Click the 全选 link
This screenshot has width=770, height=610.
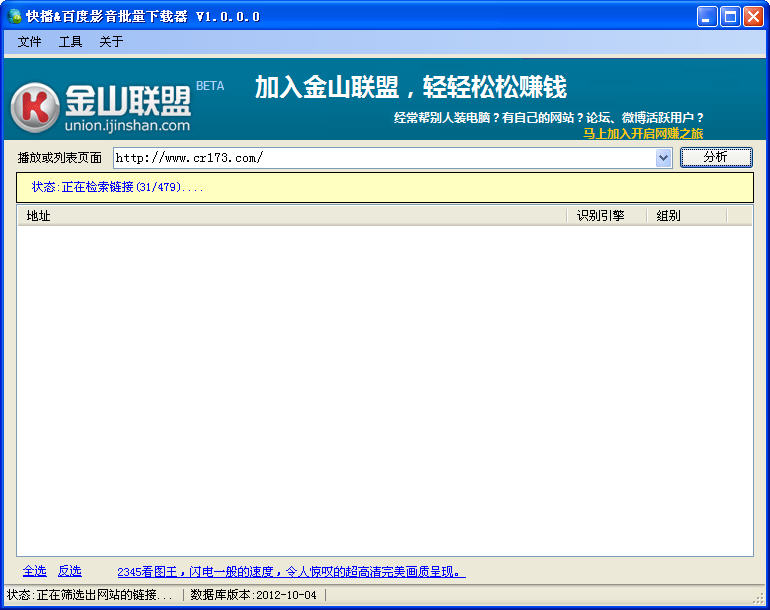pos(34,571)
